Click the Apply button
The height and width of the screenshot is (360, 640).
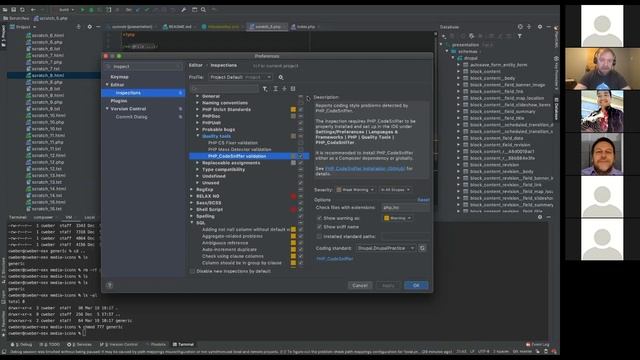point(388,285)
